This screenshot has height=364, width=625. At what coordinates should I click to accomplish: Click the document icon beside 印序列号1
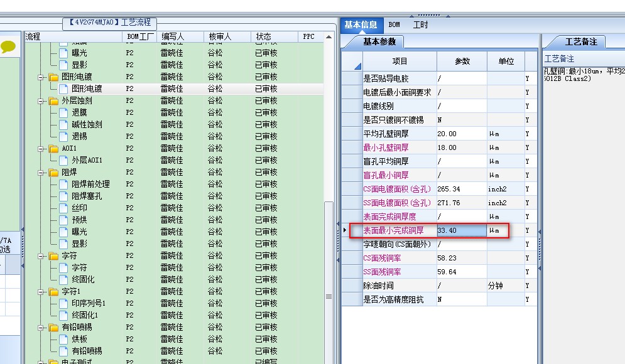coord(63,304)
